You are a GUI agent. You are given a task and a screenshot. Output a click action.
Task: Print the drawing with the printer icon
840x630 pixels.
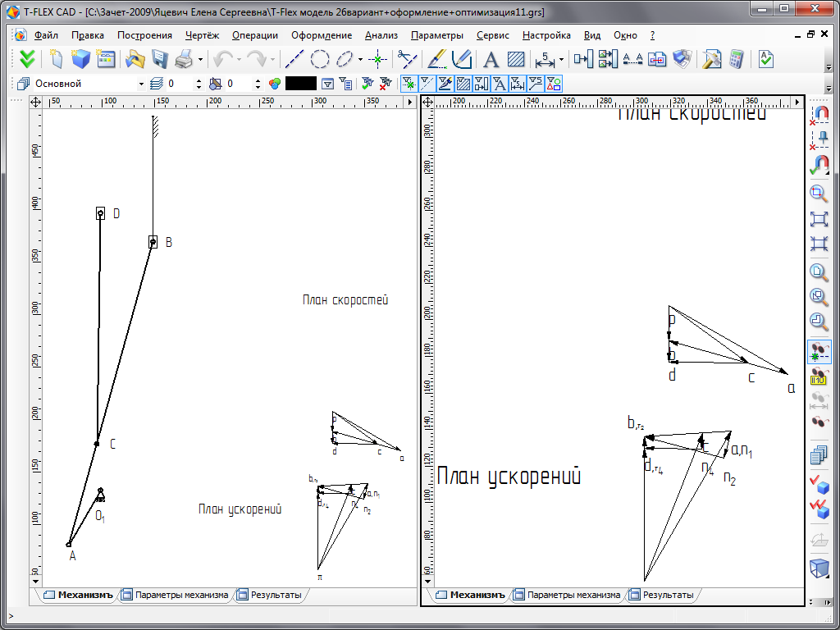coord(185,59)
